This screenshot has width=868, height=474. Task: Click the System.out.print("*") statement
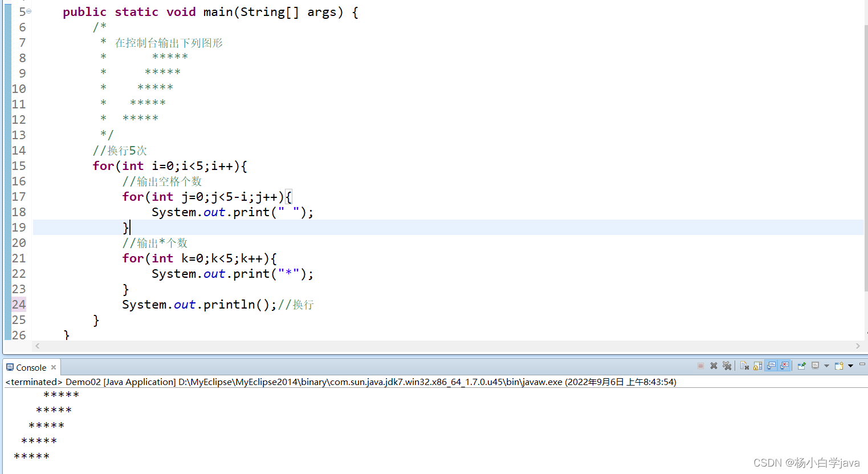pos(233,274)
